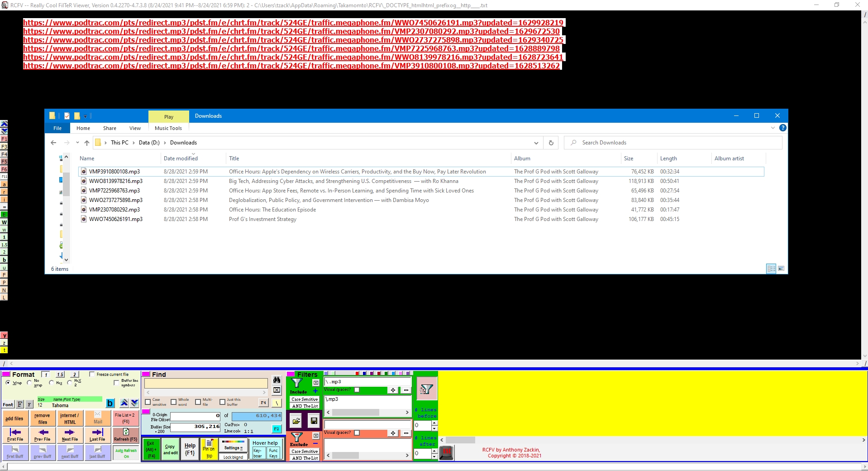Image resolution: width=868 pixels, height=471 pixels.
Task: Open the recent locations dropdown in Explorer
Action: [77, 143]
